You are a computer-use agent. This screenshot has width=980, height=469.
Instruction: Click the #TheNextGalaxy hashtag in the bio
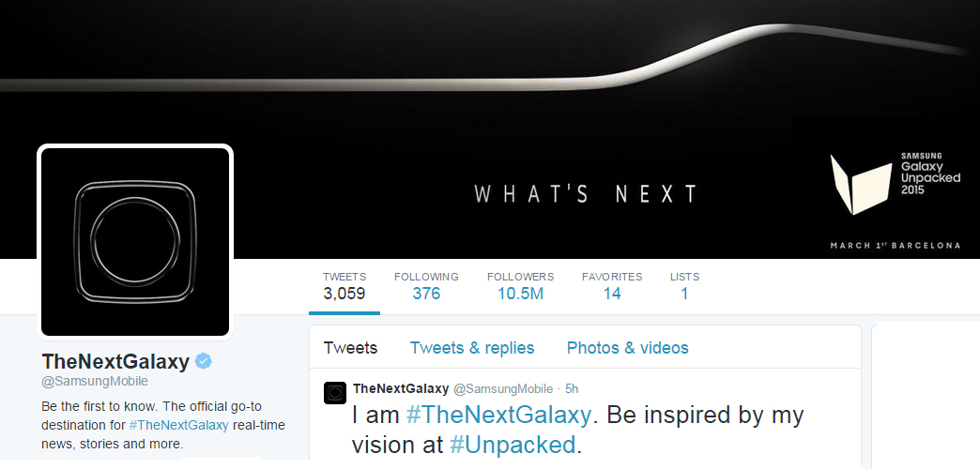178,425
